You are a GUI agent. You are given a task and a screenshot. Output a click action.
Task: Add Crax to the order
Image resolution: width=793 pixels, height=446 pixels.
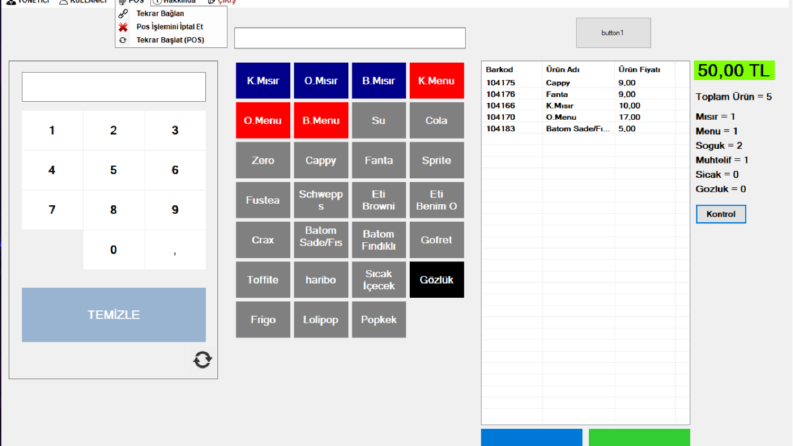pyautogui.click(x=263, y=240)
